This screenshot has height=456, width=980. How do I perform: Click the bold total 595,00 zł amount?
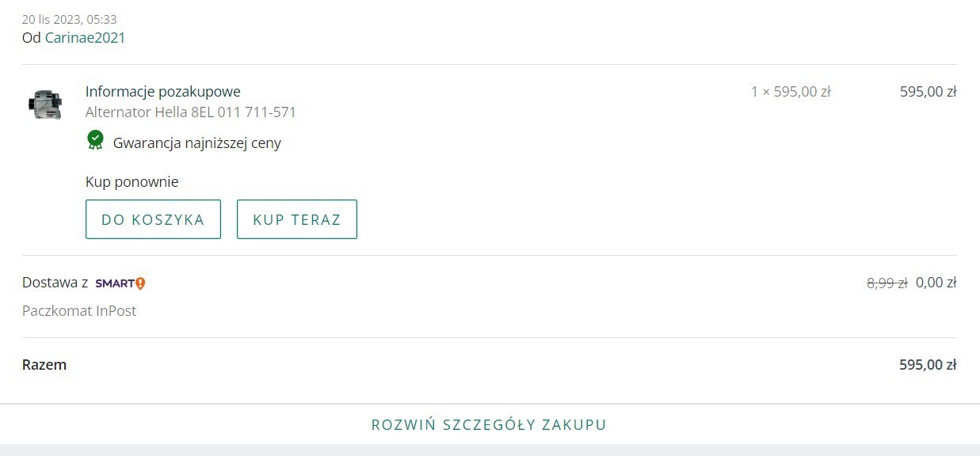928,365
